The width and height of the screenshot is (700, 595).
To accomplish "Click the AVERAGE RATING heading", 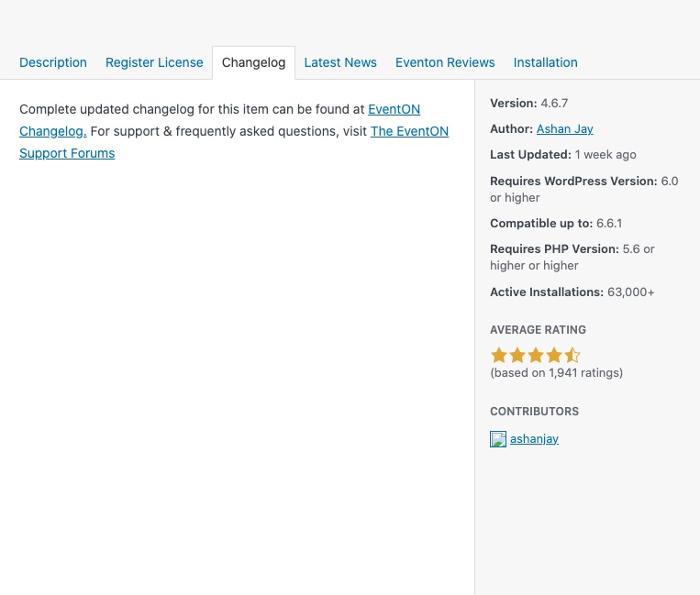I will click(538, 330).
